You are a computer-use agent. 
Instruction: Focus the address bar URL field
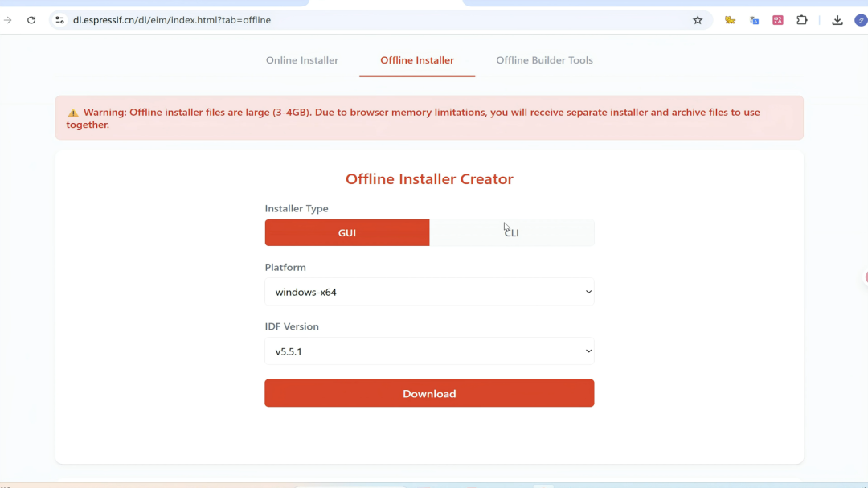[x=376, y=20]
